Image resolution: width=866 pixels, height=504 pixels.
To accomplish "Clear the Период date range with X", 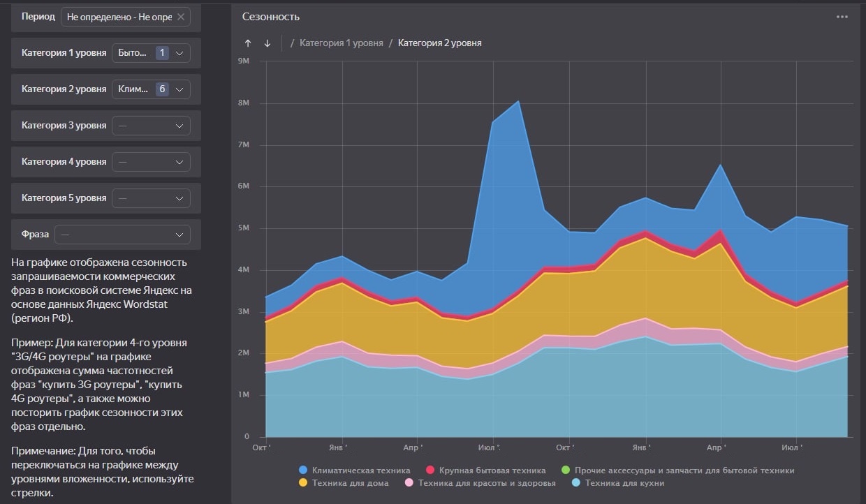I will (181, 17).
